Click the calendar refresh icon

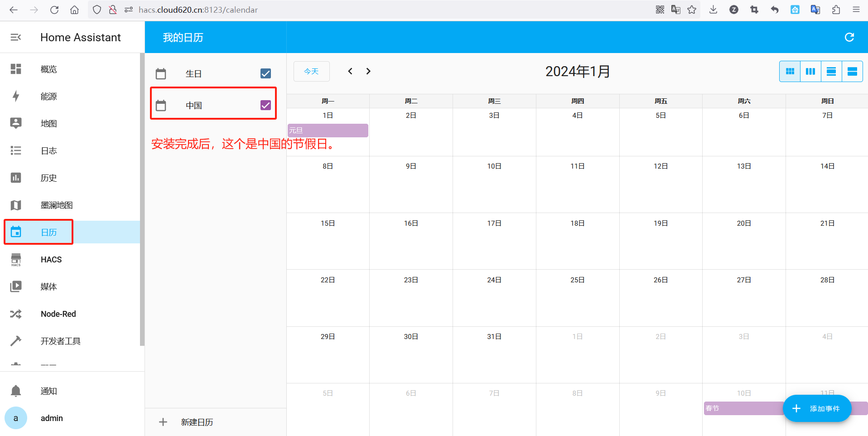[849, 37]
